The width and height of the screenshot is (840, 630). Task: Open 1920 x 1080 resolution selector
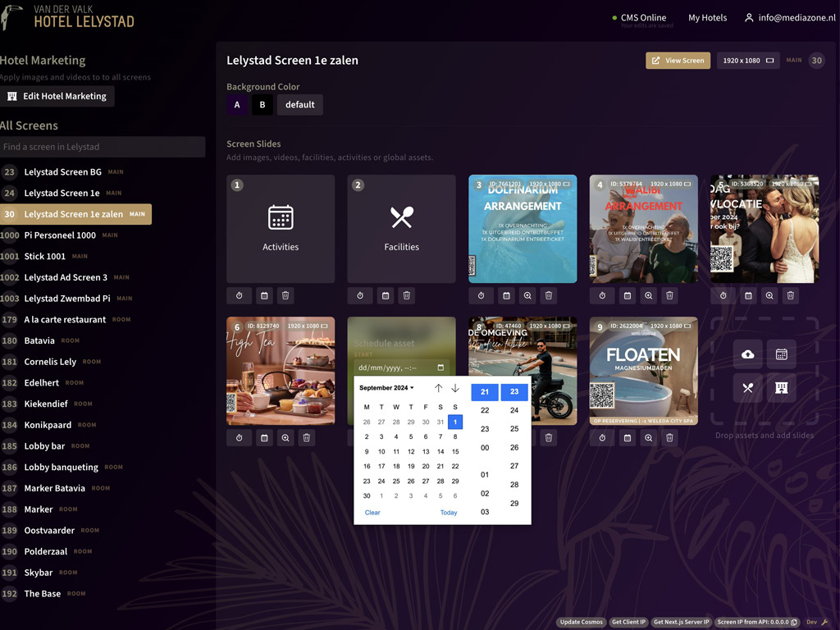[x=748, y=61]
